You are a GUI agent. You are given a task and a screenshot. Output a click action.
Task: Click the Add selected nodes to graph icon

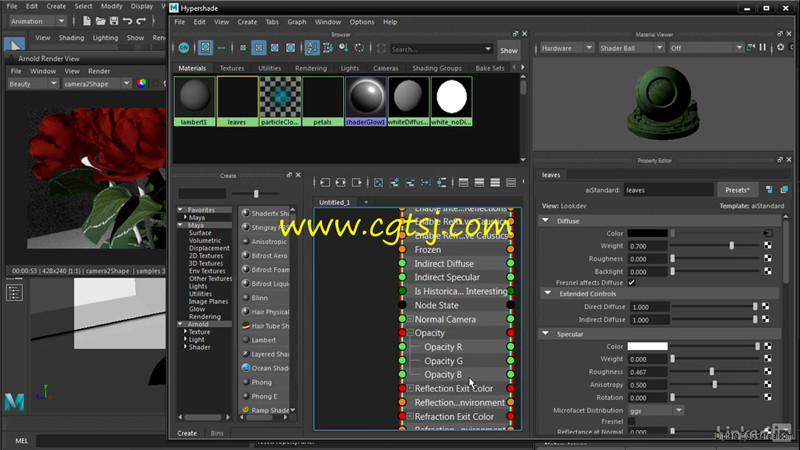(x=394, y=183)
